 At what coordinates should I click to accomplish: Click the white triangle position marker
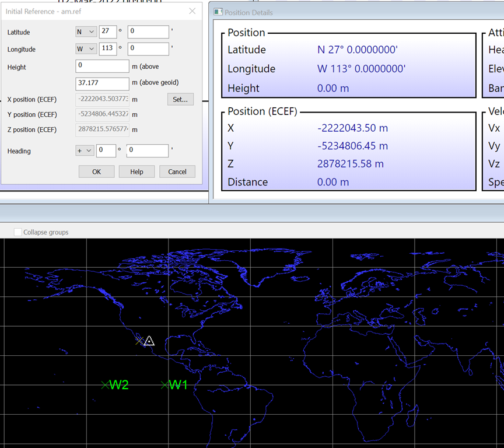click(149, 341)
